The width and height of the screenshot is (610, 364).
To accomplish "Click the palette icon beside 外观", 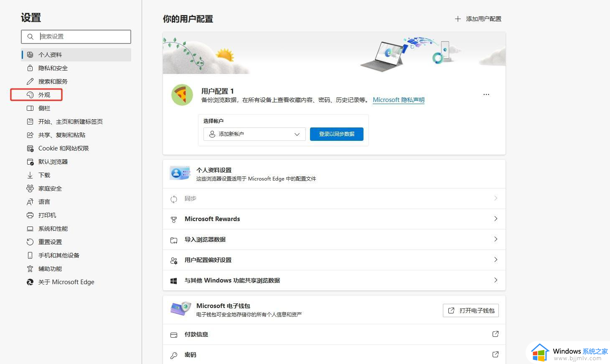I will point(30,95).
